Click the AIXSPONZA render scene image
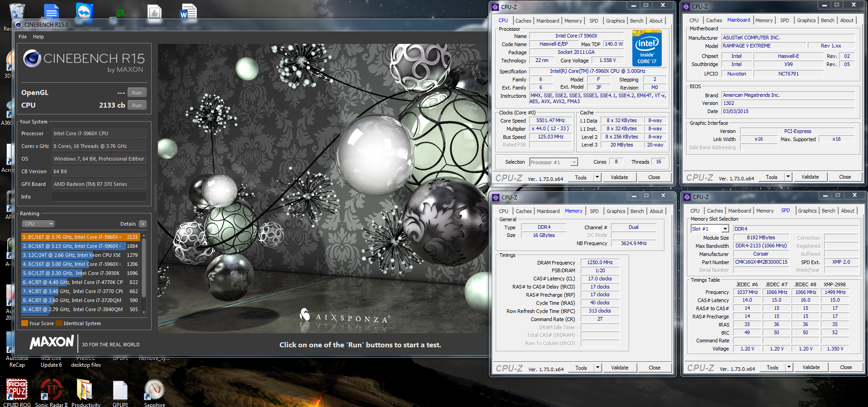 (x=323, y=189)
